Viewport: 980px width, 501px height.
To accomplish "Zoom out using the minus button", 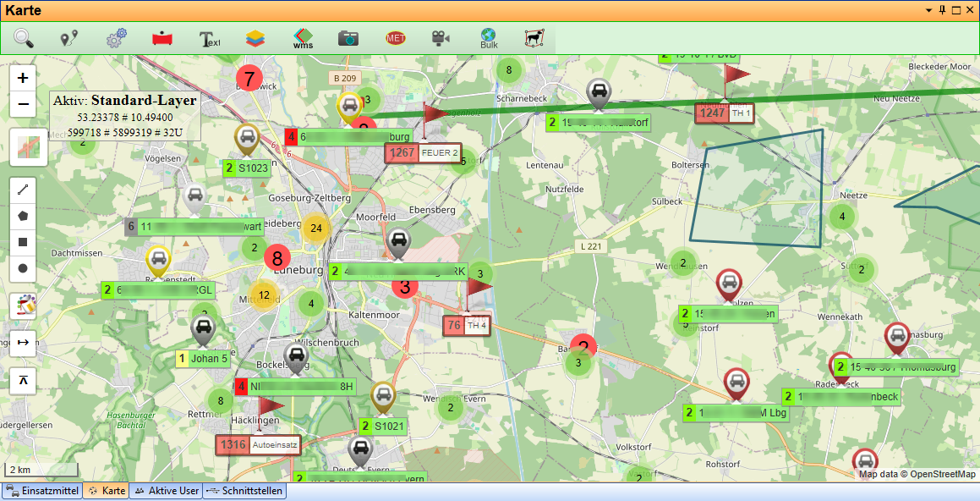I will click(x=23, y=104).
